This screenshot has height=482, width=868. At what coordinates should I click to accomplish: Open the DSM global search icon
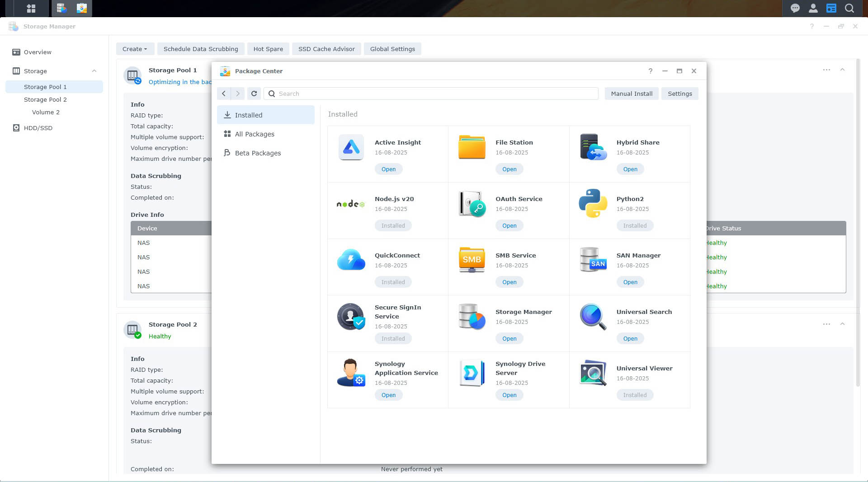tap(849, 8)
